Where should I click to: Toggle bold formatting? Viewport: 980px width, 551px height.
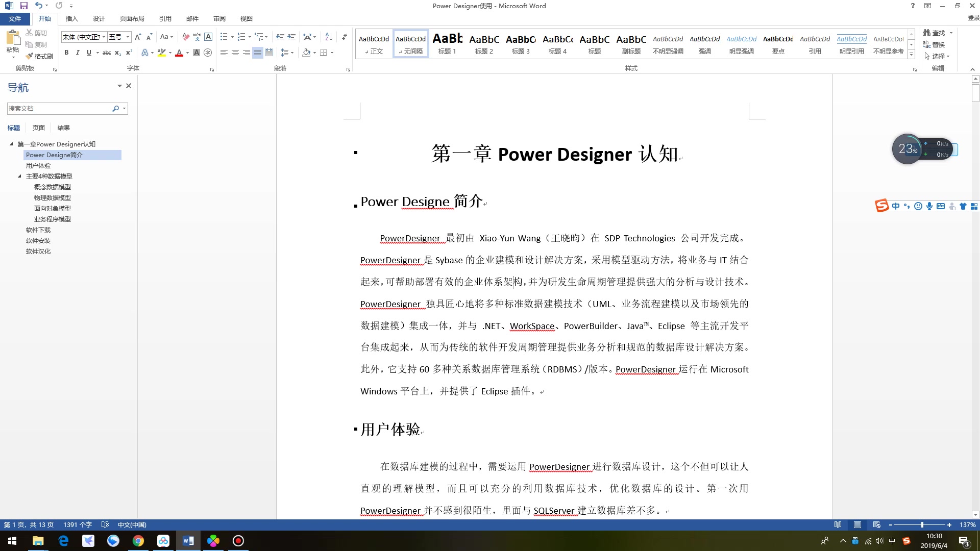[x=66, y=53]
